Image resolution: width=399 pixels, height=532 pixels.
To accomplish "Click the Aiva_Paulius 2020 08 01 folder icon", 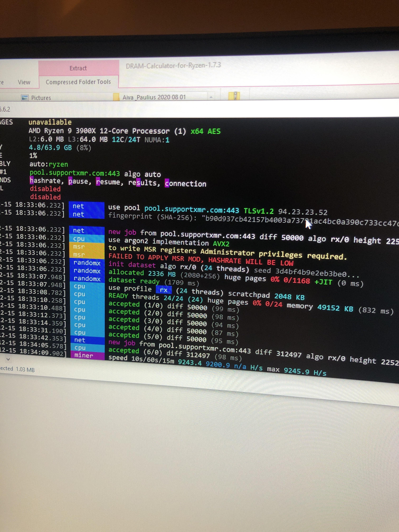I will pos(116,97).
